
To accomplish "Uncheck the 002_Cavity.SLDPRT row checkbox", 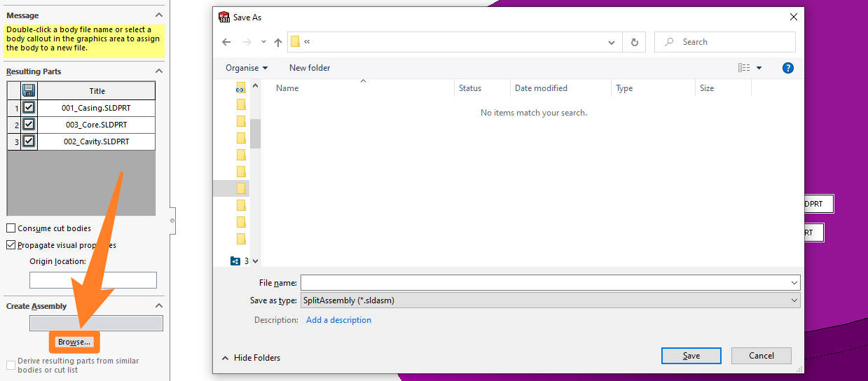I will click(x=29, y=141).
